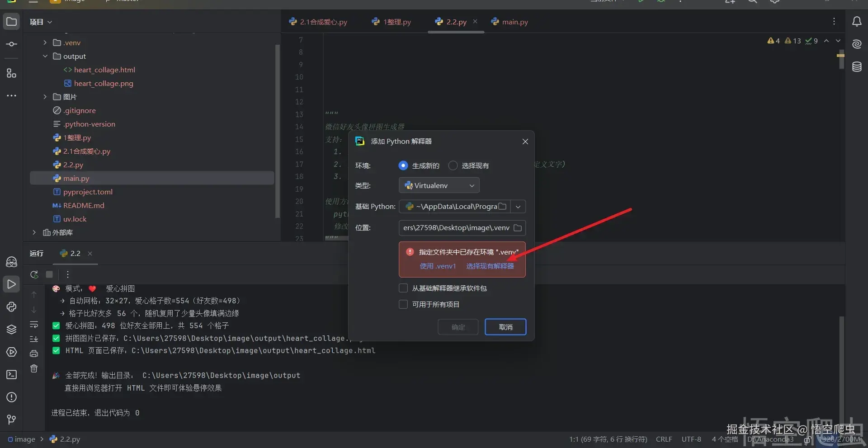Image resolution: width=868 pixels, height=448 pixels.
Task: Click the 取消 button
Action: point(505,327)
